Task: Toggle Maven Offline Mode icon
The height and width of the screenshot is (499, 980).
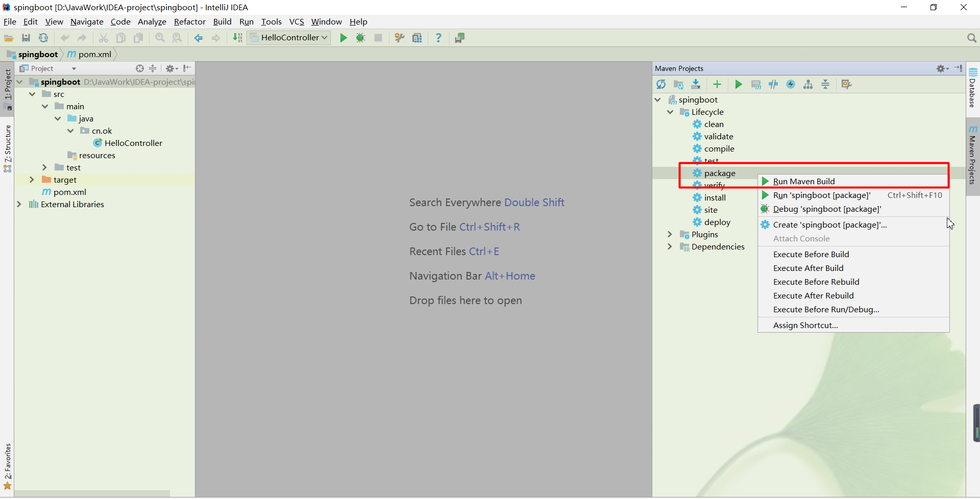Action: 773,84
